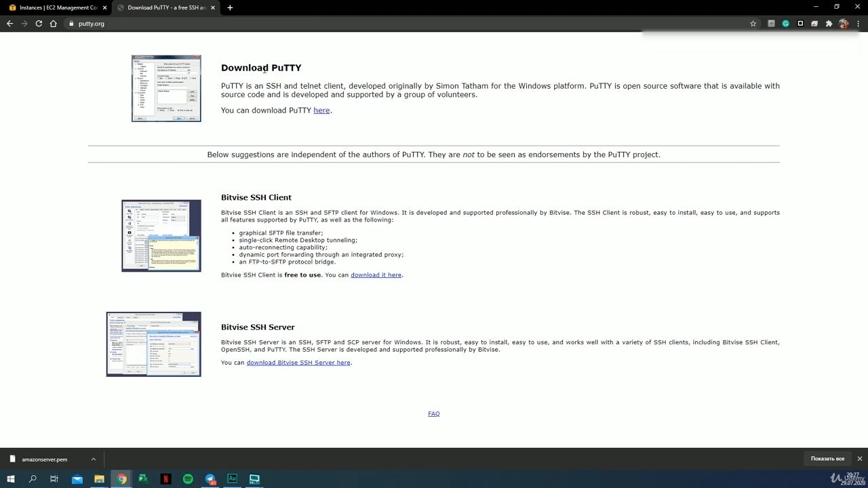Open Spotify from the taskbar
Screen dimensions: 868x488
coord(188,479)
